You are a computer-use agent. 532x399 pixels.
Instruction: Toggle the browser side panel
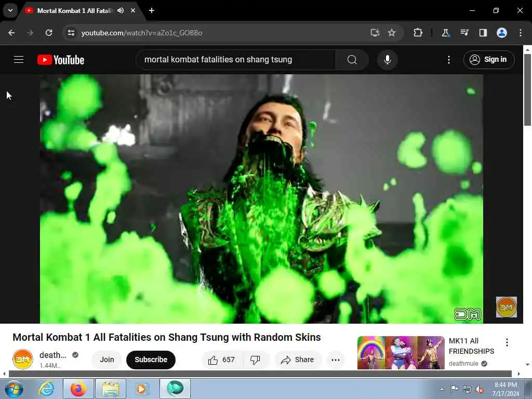pyautogui.click(x=483, y=33)
